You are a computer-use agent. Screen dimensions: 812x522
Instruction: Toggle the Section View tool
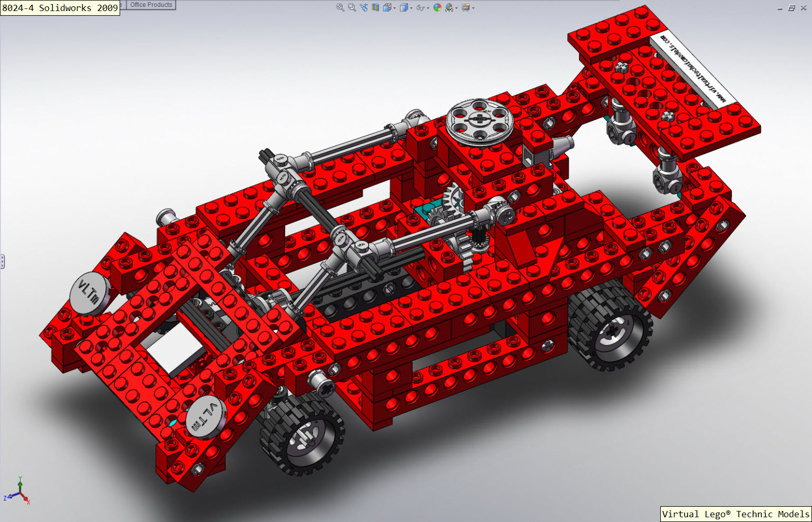[375, 7]
